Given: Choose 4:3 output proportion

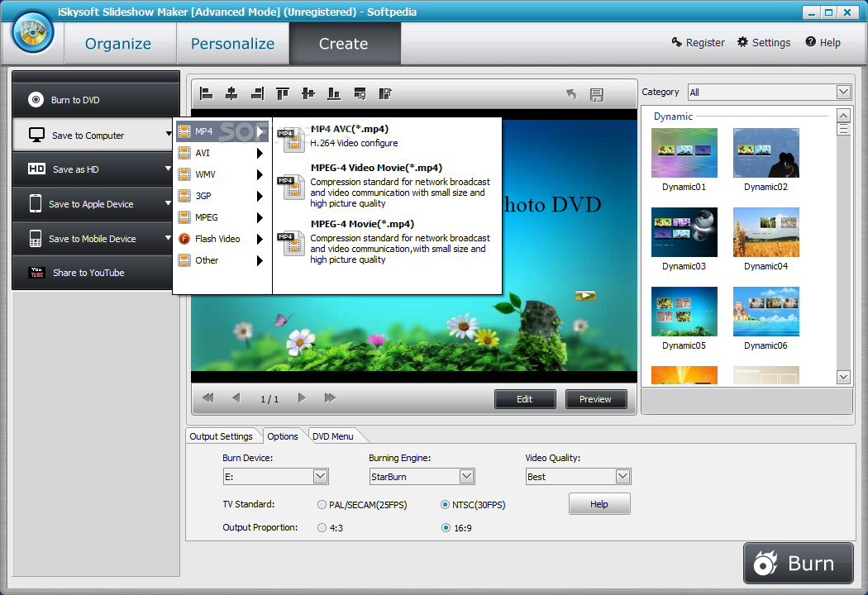Looking at the screenshot, I should 322,528.
